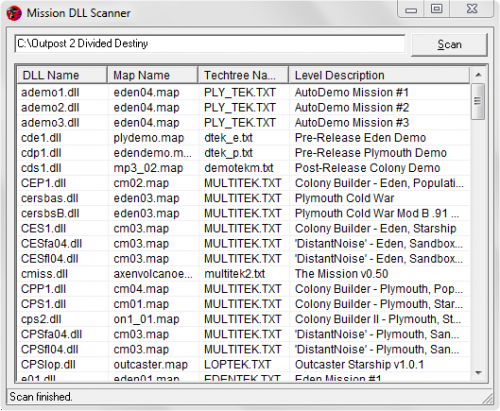This screenshot has height=411, width=500.
Task: Select the ademo1.dll row
Action: pos(243,92)
